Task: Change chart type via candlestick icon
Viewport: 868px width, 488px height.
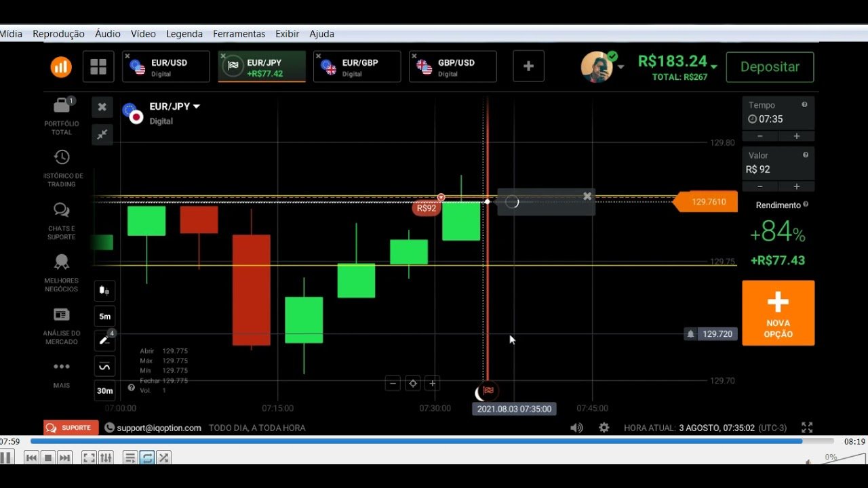Action: pyautogui.click(x=104, y=291)
